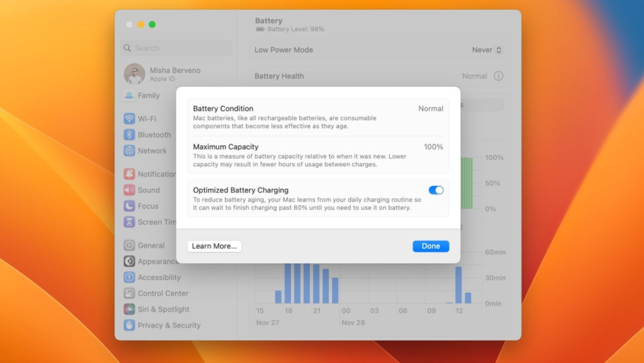Viewport: 644px width, 363px height.
Task: Open the Low Power Mode dropdown
Action: tap(486, 50)
